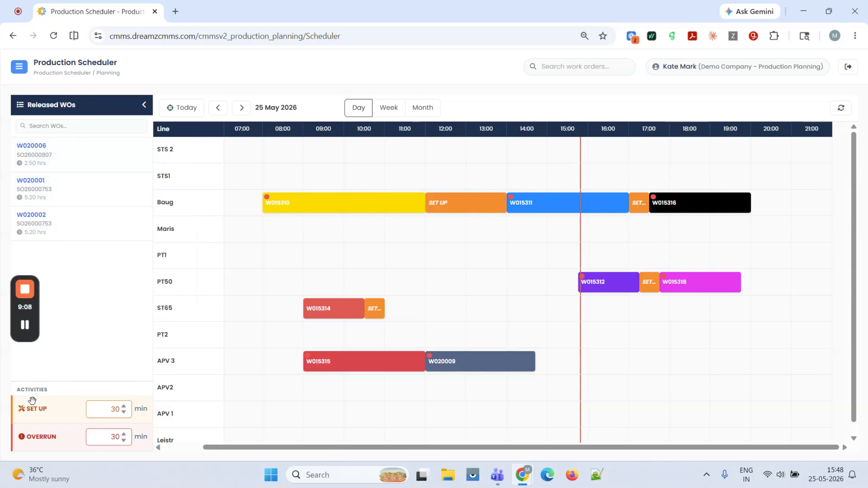The image size is (868, 488).
Task: Bookmark this page with the star icon
Action: pos(603,36)
